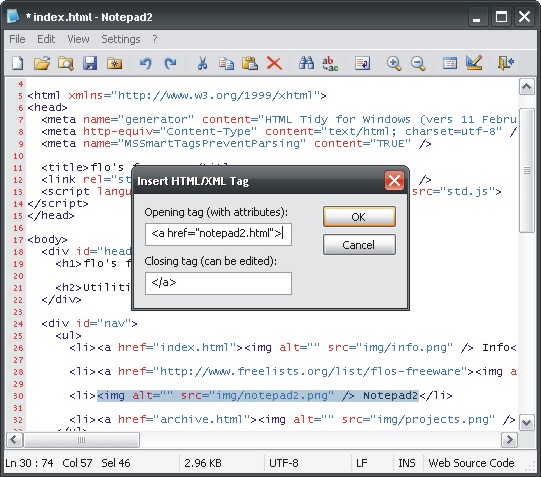The image size is (541, 477).
Task: Open the Select Scheme toolbar icon
Action: (450, 63)
